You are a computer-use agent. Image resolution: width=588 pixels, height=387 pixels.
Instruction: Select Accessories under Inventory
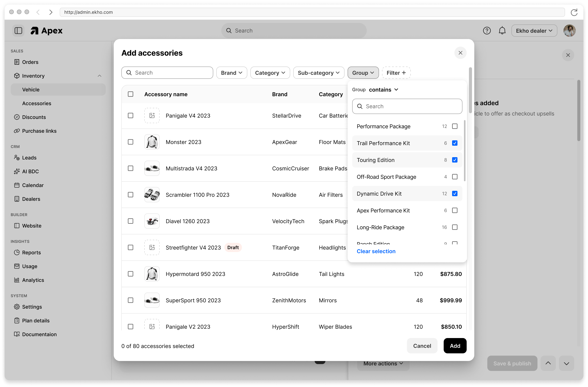37,103
